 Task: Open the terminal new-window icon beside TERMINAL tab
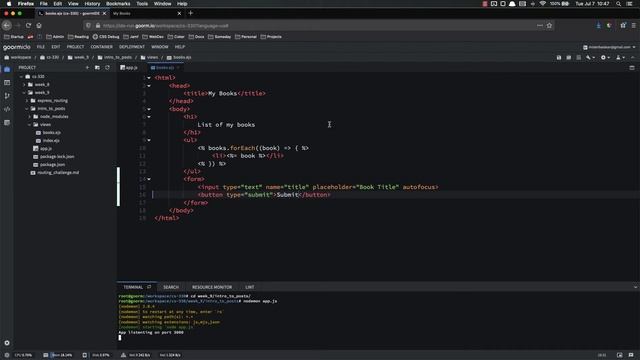click(x=149, y=287)
